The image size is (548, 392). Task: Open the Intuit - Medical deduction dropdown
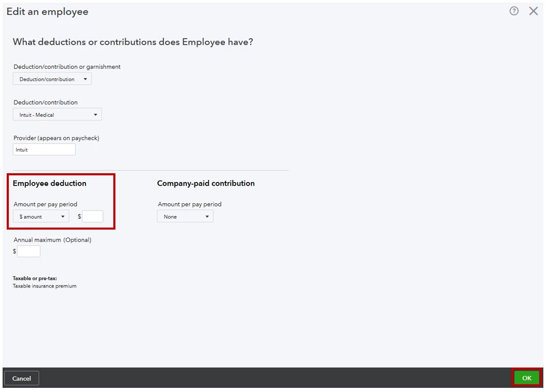(57, 115)
